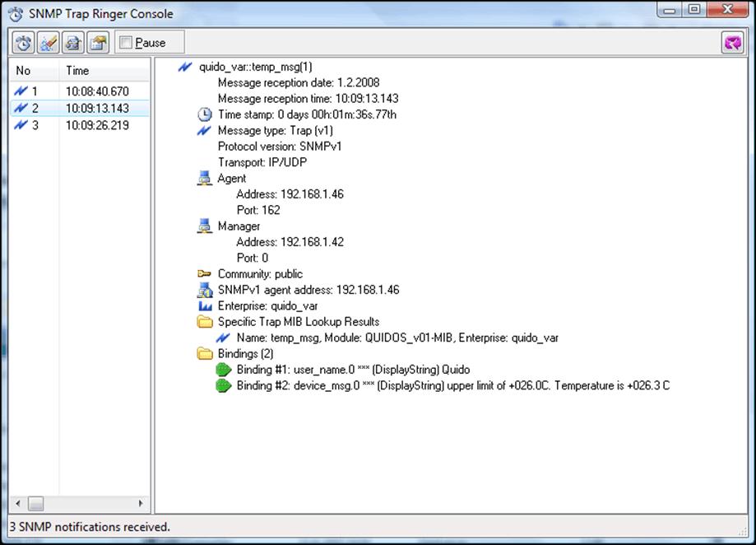Click the No column header

pyautogui.click(x=35, y=71)
